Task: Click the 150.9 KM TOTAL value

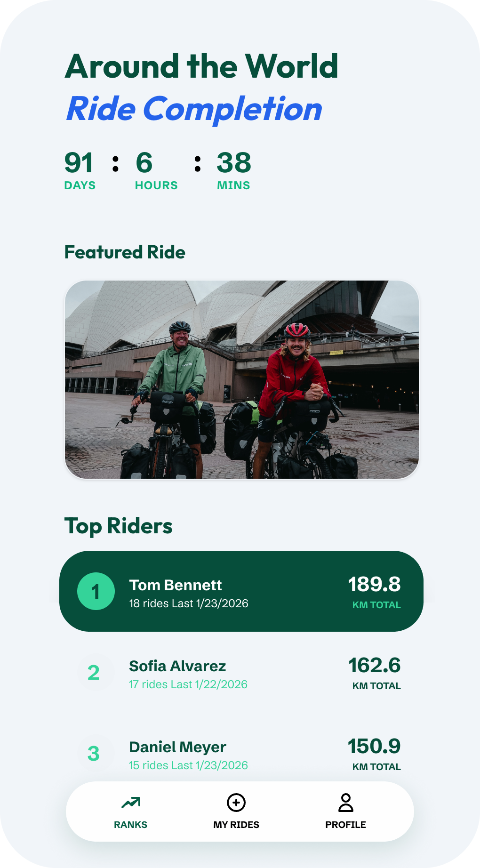Action: pos(375,747)
